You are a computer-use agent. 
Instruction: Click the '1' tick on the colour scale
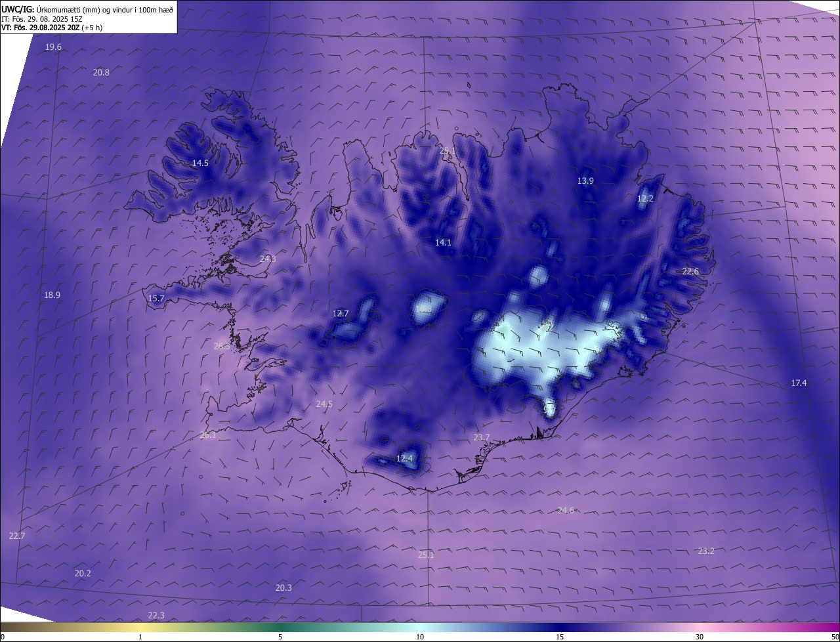[140, 637]
